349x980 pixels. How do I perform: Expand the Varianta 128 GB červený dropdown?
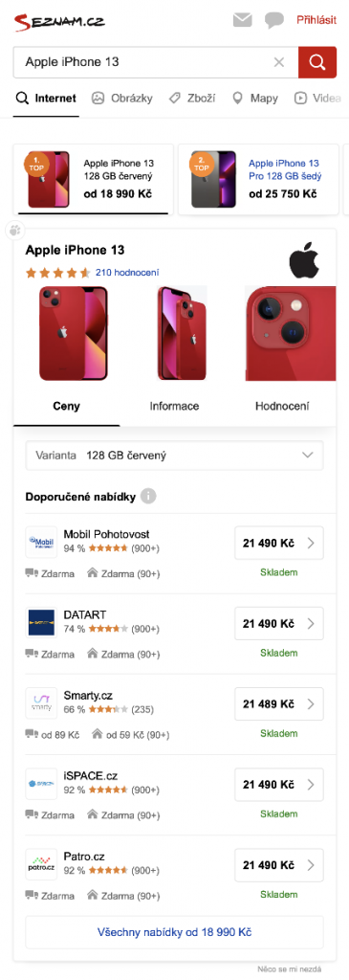click(x=174, y=456)
